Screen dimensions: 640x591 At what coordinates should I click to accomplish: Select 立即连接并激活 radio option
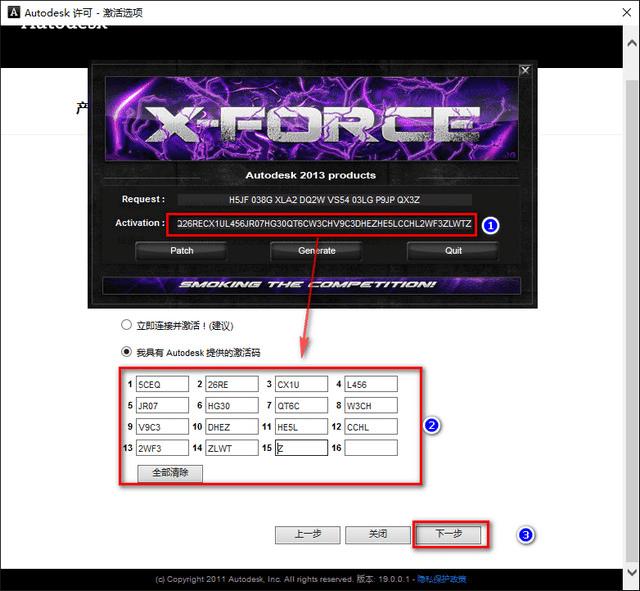(126, 325)
